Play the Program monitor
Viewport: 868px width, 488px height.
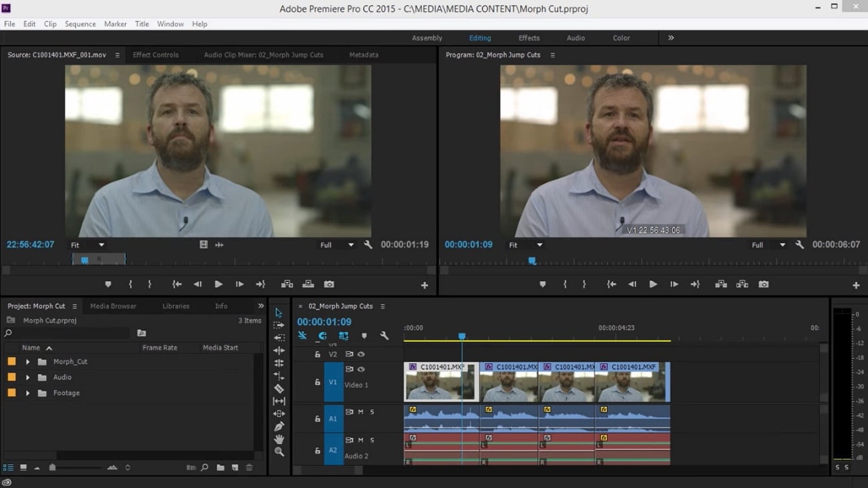click(x=653, y=284)
